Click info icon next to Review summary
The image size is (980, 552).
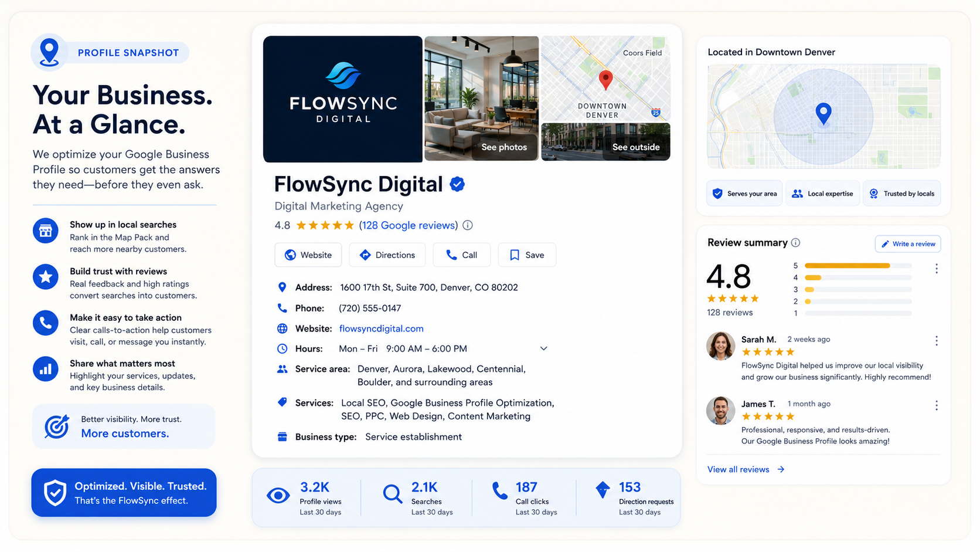click(x=795, y=242)
